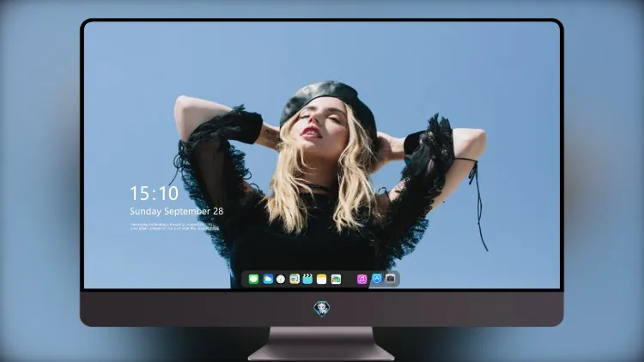Screen dimensions: 644x362
Task: Launch the teal clapperboard video app
Action: coord(307,279)
